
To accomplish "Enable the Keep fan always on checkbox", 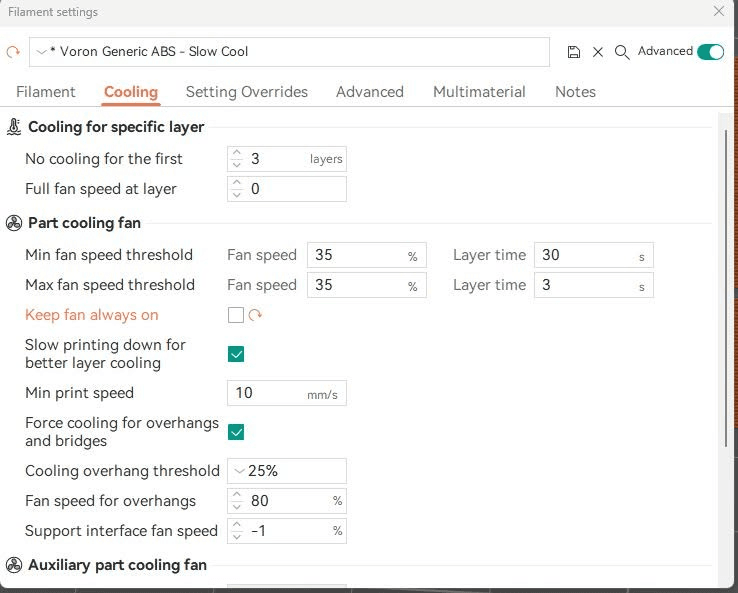I will (x=236, y=315).
